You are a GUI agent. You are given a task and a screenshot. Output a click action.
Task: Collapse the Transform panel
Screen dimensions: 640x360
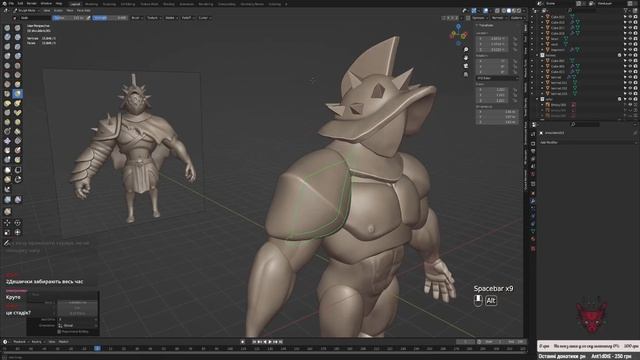(x=485, y=25)
